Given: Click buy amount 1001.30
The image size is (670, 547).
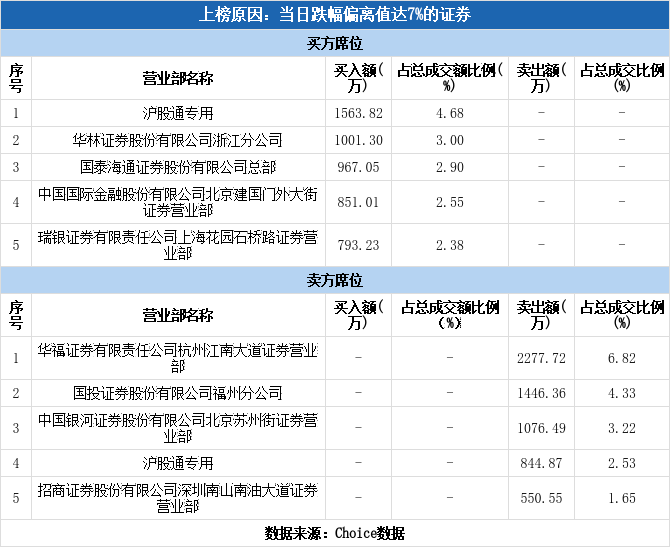Looking at the screenshot, I should coord(359,140).
